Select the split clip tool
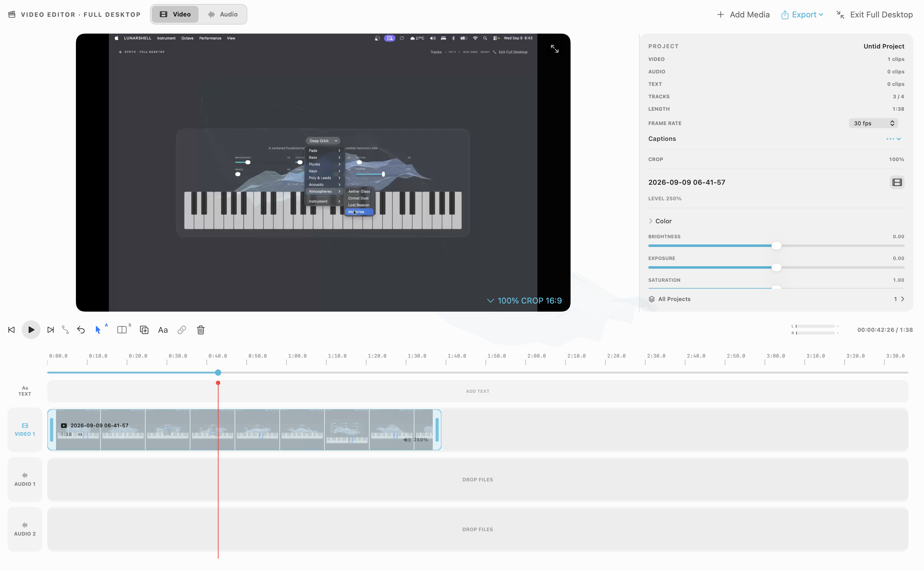This screenshot has width=924, height=571. click(x=122, y=330)
